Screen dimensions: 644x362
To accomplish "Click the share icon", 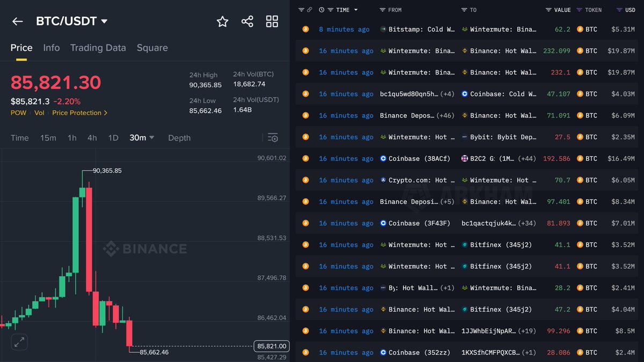I will coord(247,21).
